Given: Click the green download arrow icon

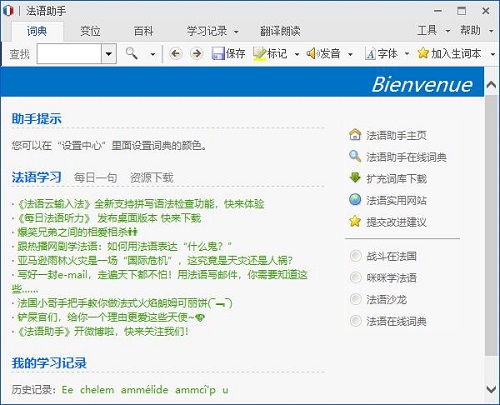Looking at the screenshot, I should tap(355, 178).
